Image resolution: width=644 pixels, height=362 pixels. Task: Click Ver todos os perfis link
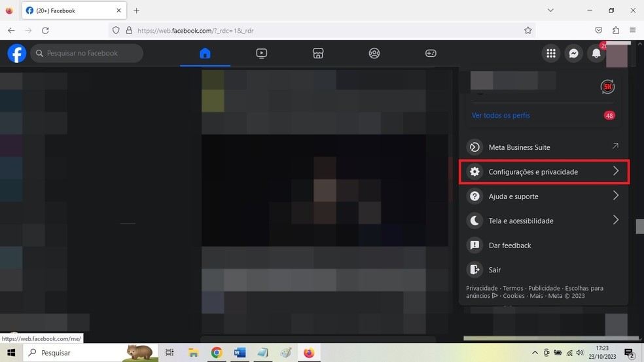coord(501,115)
